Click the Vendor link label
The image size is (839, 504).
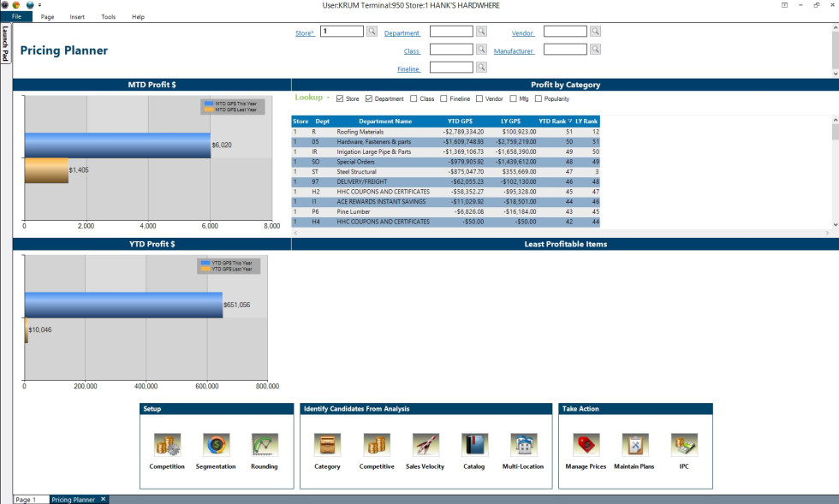tap(522, 33)
